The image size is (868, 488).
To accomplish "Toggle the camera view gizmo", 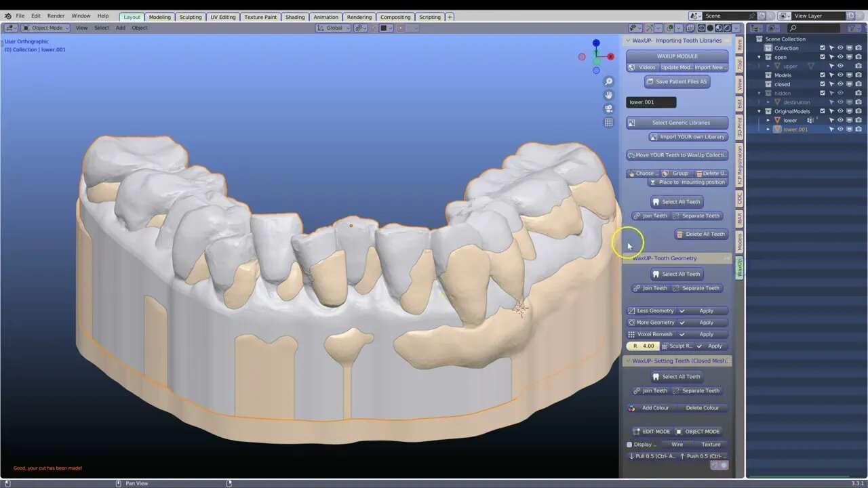I will [609, 108].
